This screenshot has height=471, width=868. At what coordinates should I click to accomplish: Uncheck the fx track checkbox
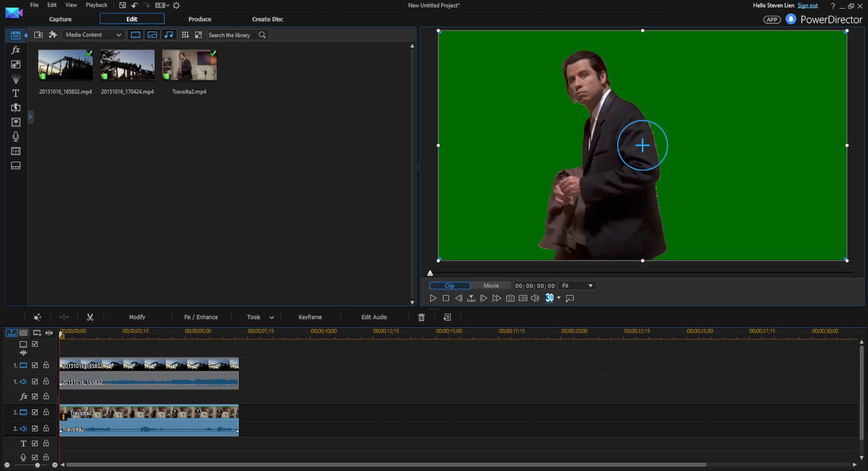click(x=35, y=396)
